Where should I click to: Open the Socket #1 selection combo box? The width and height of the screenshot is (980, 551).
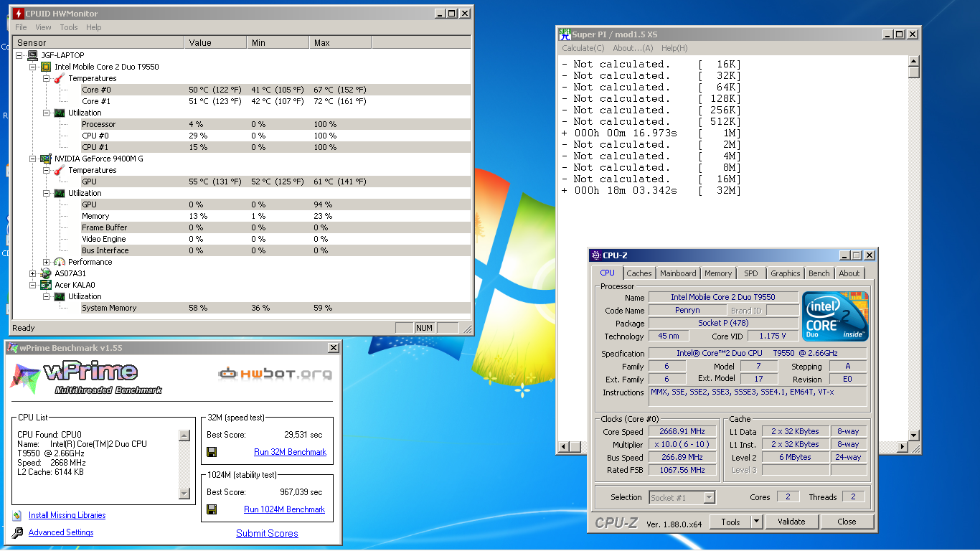(x=682, y=497)
